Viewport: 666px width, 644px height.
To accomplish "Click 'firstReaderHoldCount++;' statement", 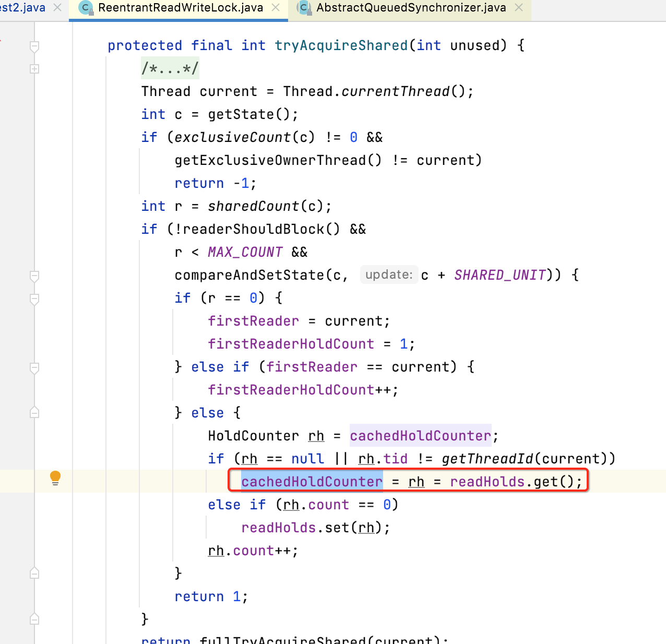I will tap(303, 390).
